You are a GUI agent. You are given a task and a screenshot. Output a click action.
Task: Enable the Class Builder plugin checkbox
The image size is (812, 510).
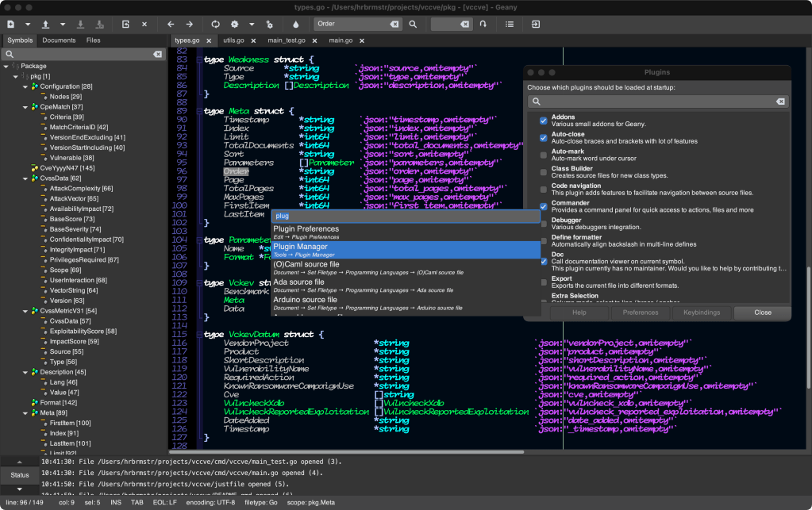544,172
